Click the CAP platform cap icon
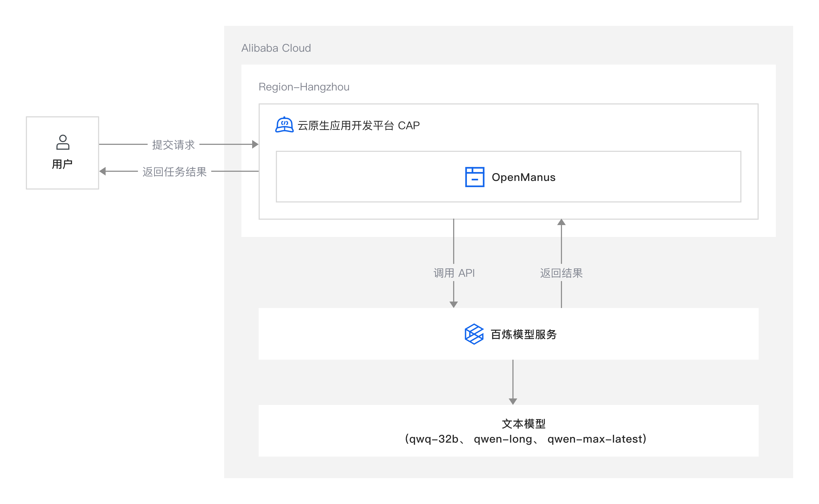This screenshot has width=819, height=504. 284,125
